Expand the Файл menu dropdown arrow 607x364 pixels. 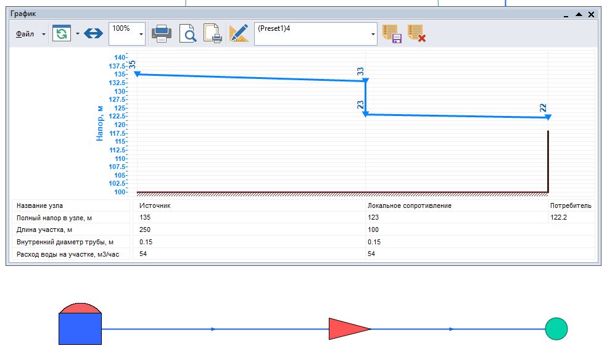coord(44,34)
